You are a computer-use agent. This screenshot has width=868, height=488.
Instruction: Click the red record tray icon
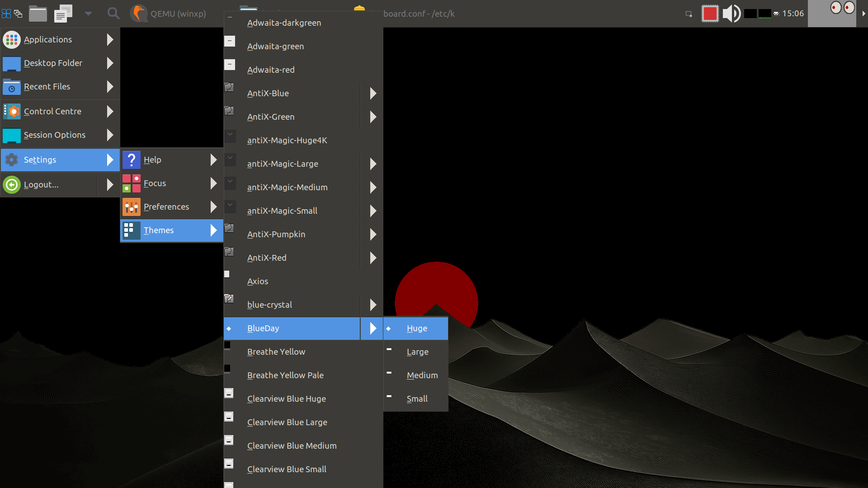(x=710, y=14)
